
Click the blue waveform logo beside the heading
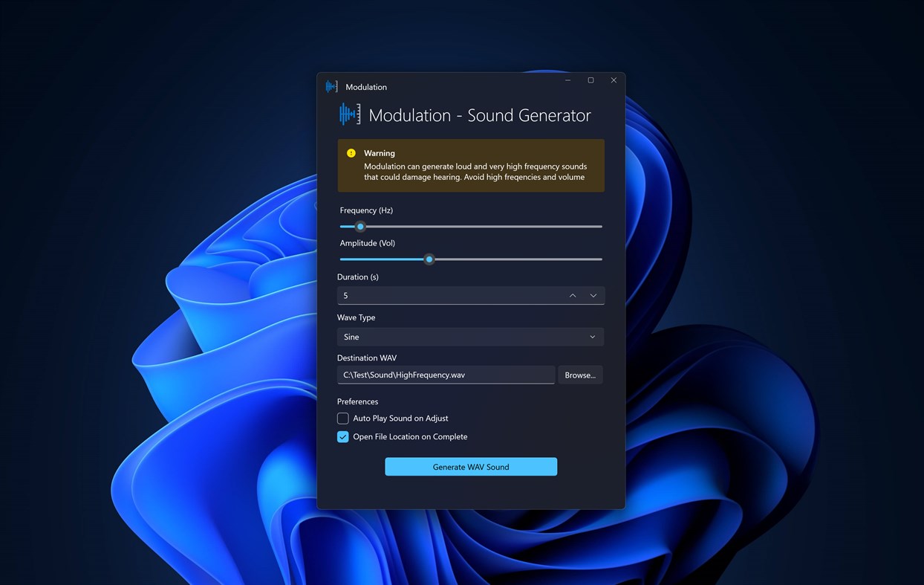click(x=349, y=114)
